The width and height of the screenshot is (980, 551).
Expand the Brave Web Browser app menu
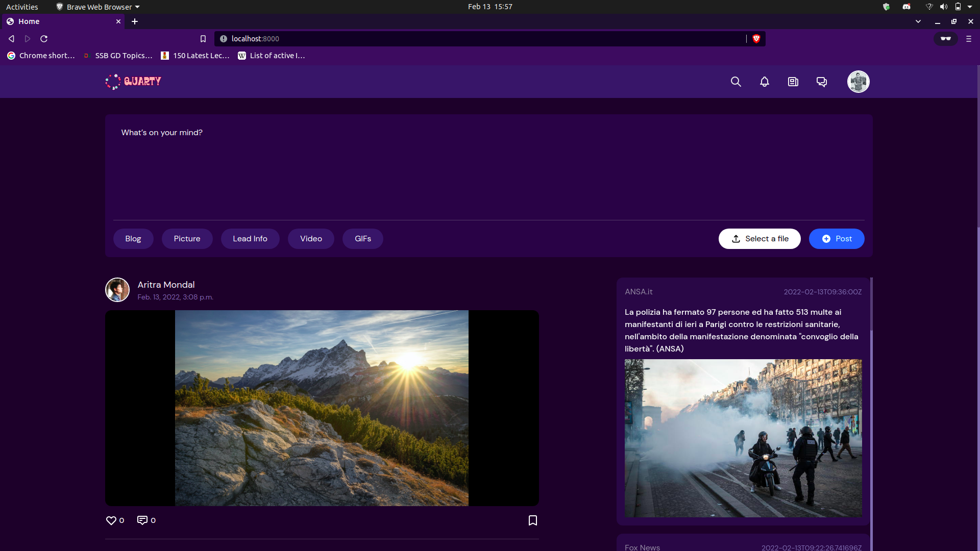click(98, 7)
